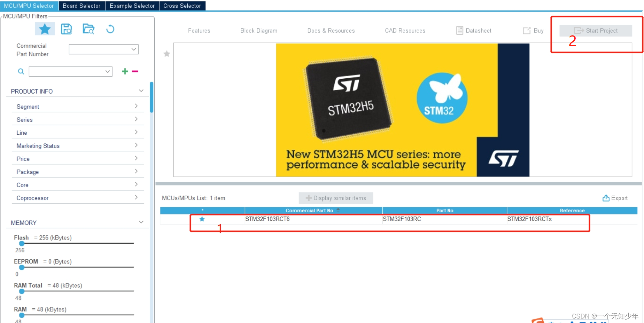Sort by Commercial Part No column header
Screen dimensions: 644x323
pyautogui.click(x=313, y=211)
